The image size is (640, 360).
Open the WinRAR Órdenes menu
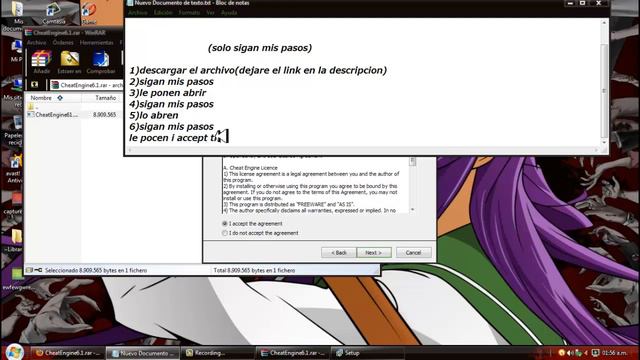pyautogui.click(x=63, y=42)
